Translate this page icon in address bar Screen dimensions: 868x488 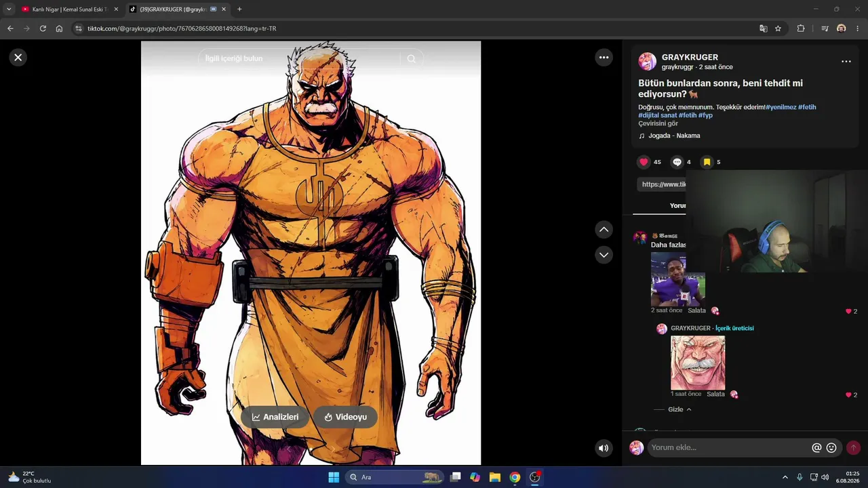click(764, 28)
